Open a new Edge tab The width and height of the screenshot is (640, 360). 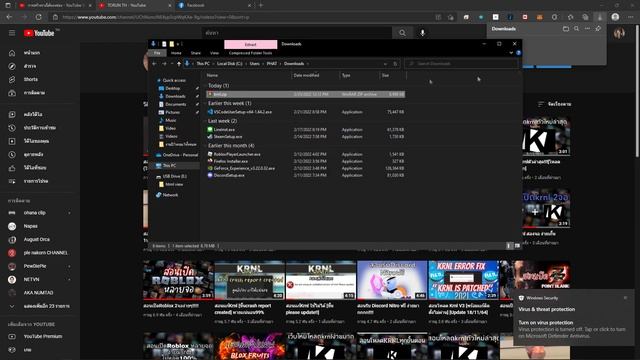point(261,5)
